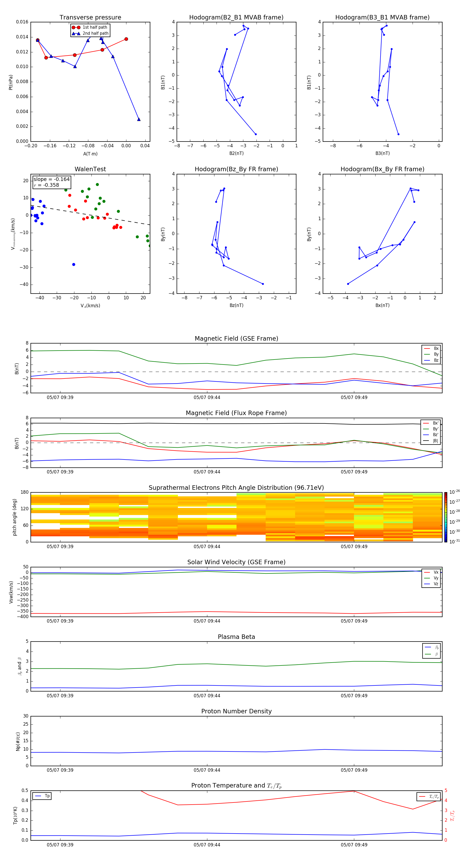
Task: Click the 'Pt(nPa)' y-axis label
Action: pos(11,82)
